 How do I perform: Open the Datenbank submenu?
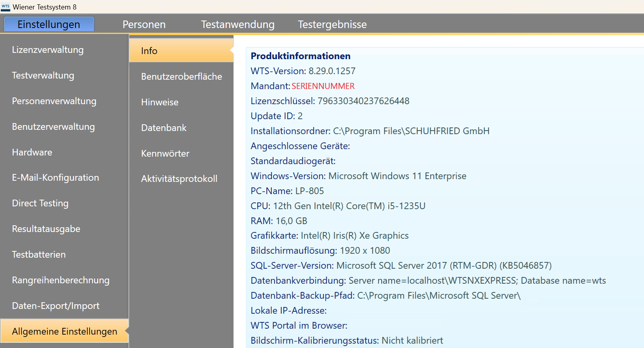point(164,128)
